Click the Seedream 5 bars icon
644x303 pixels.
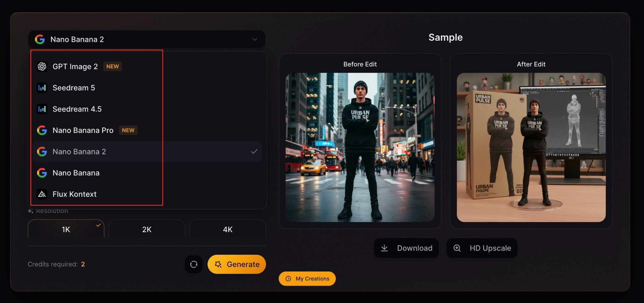[x=42, y=88]
